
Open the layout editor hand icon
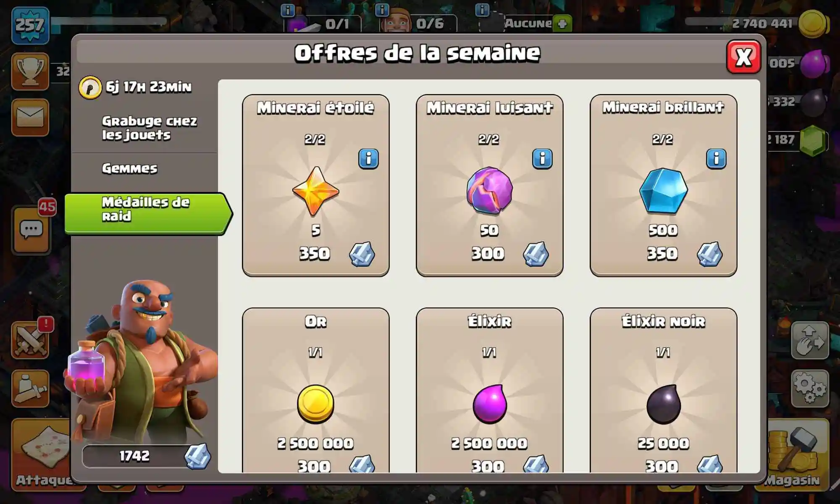coord(810,340)
